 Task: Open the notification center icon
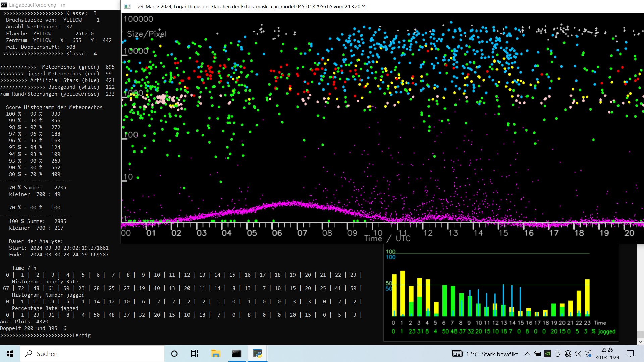pos(630,354)
